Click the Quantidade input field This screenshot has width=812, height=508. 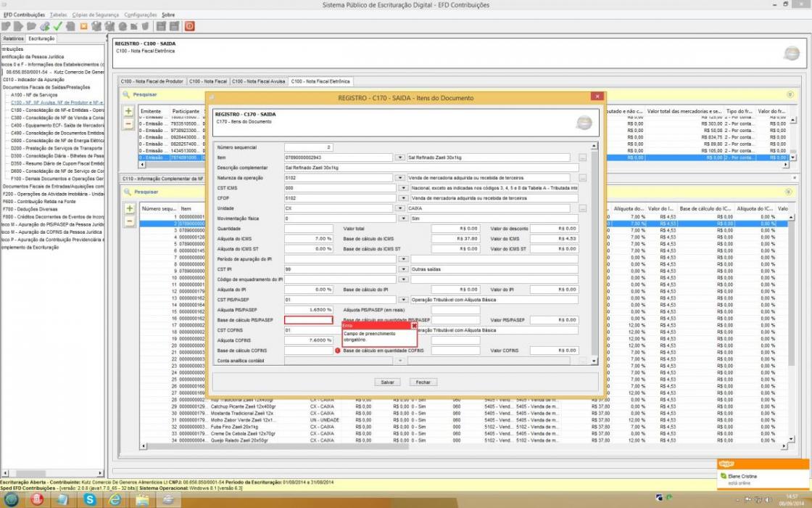tap(309, 229)
